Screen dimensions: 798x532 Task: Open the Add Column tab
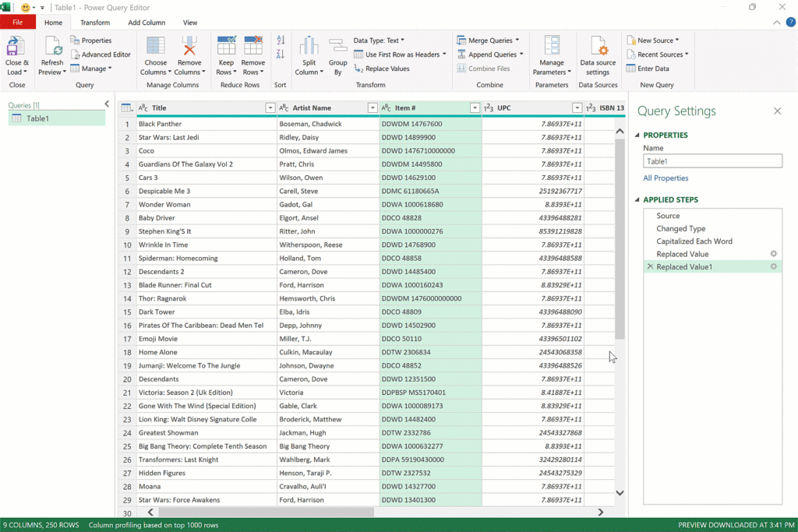tap(147, 23)
